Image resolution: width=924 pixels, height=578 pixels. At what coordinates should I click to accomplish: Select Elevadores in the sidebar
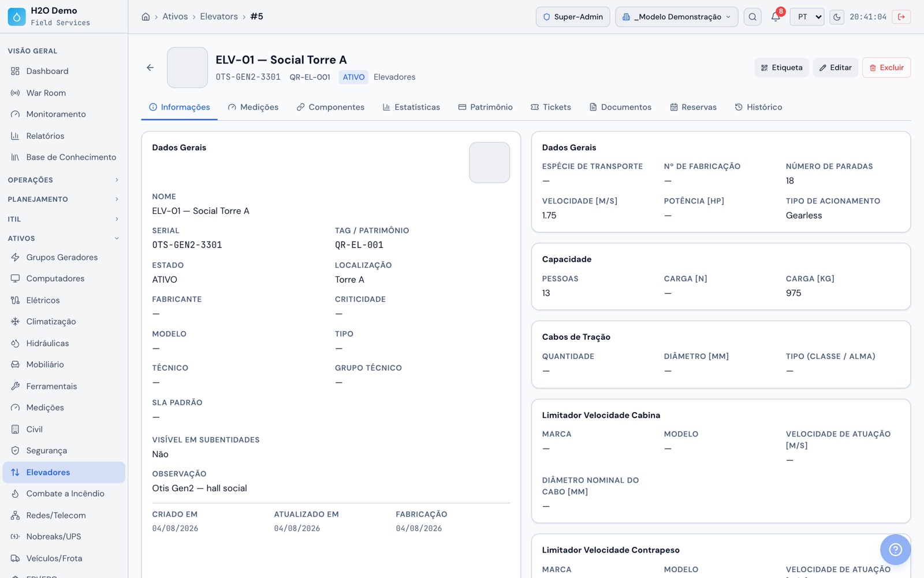(64, 472)
